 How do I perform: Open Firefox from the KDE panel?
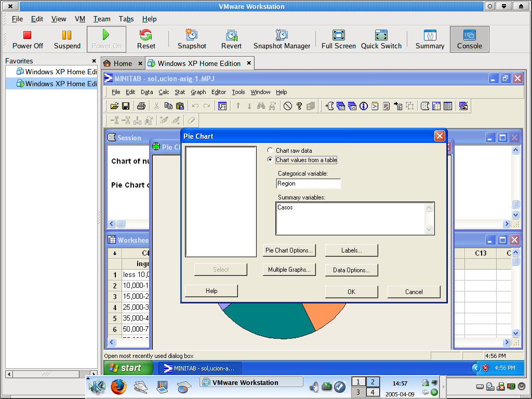[118, 387]
